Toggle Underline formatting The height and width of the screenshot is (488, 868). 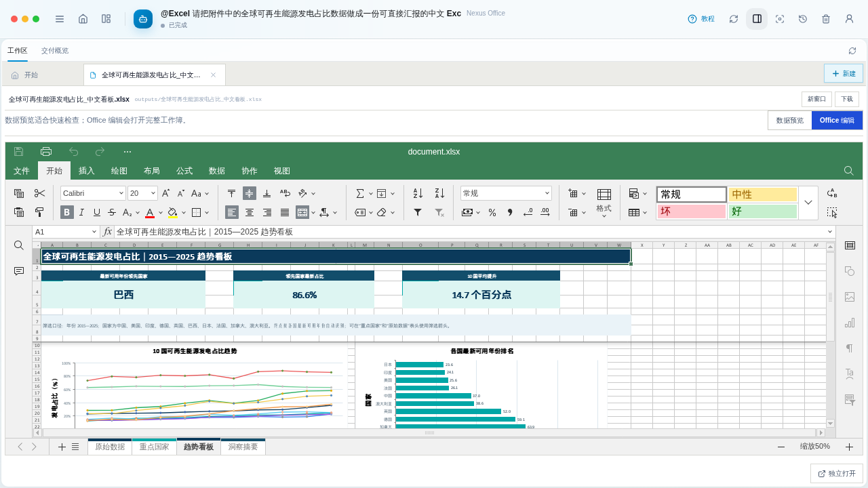[97, 212]
